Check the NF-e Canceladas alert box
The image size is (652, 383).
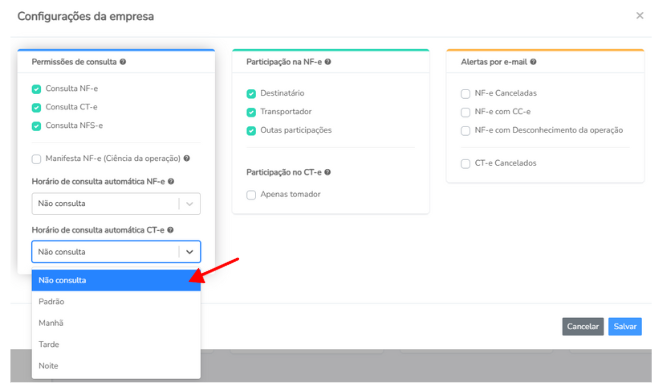pos(465,94)
